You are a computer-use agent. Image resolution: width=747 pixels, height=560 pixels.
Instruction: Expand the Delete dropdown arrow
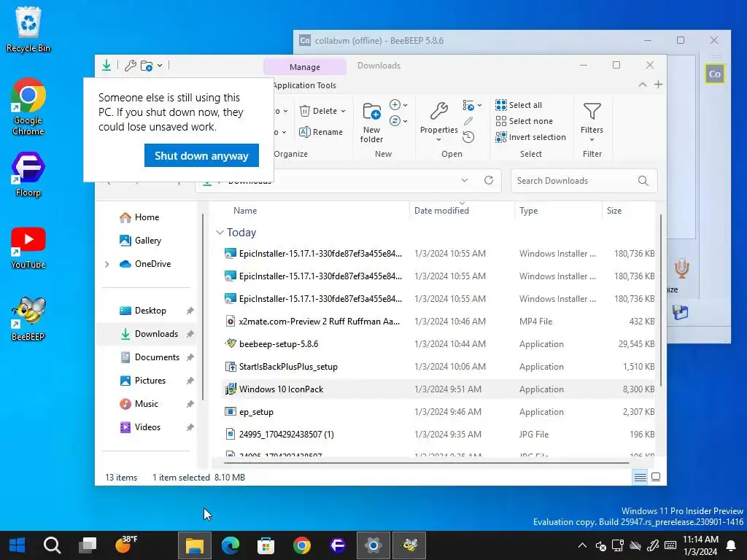point(343,111)
